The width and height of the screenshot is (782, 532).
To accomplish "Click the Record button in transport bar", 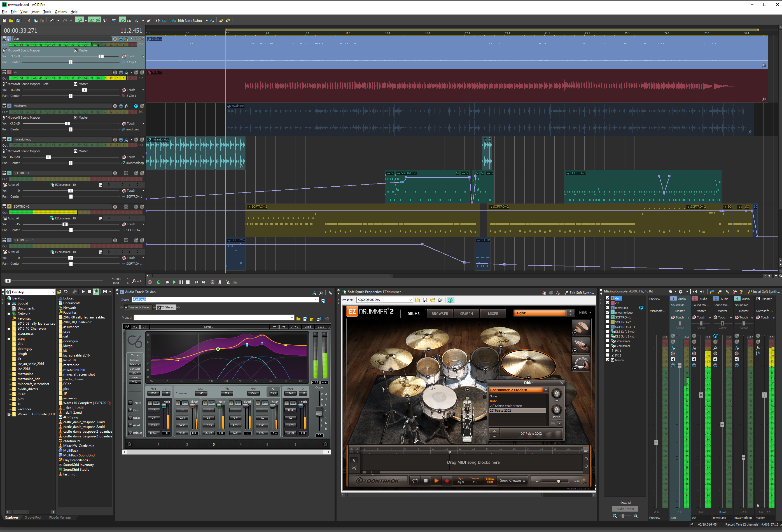I will [150, 282].
